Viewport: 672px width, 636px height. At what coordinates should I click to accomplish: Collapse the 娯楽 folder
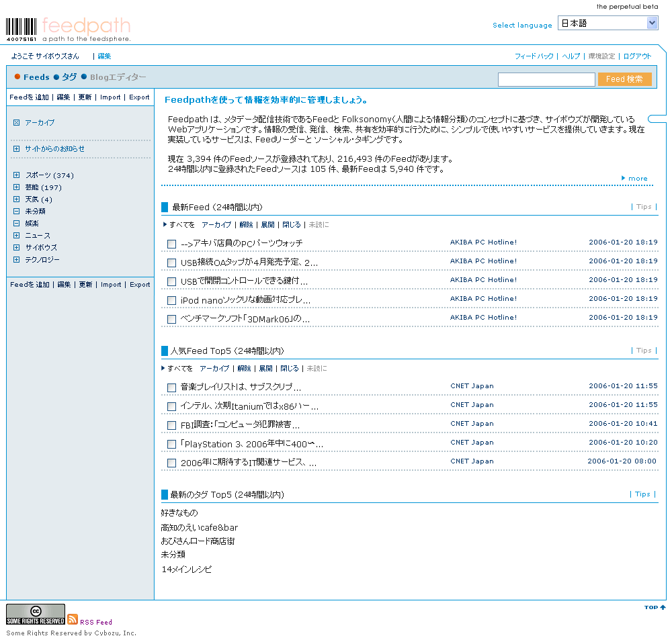[x=16, y=223]
